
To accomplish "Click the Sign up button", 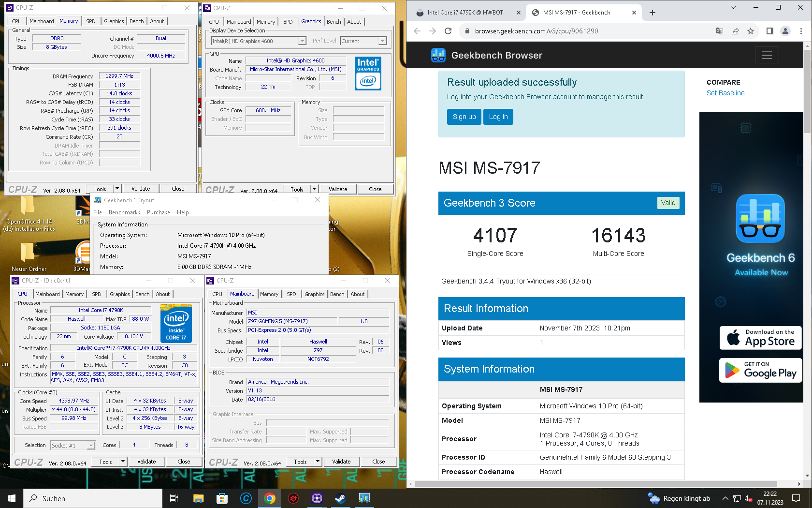I will click(464, 117).
